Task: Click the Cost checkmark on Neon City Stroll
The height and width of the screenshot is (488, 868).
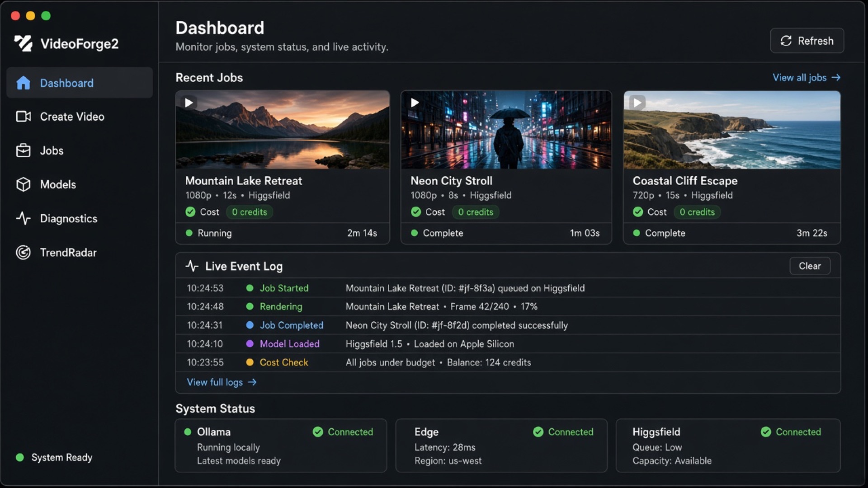Action: (416, 212)
